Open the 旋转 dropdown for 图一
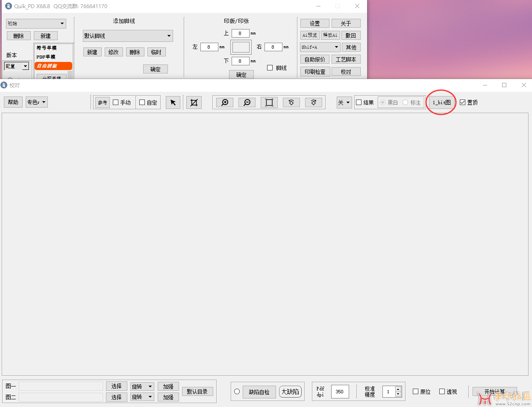 pyautogui.click(x=142, y=386)
